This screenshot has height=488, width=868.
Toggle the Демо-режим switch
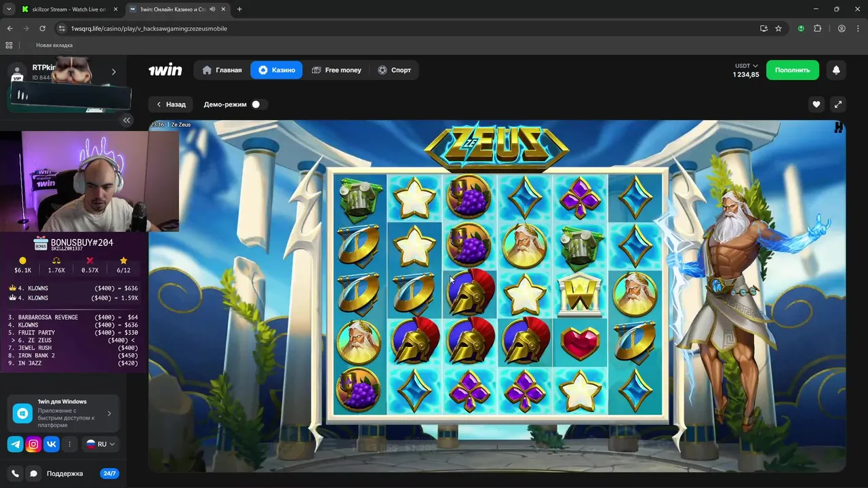(x=258, y=104)
